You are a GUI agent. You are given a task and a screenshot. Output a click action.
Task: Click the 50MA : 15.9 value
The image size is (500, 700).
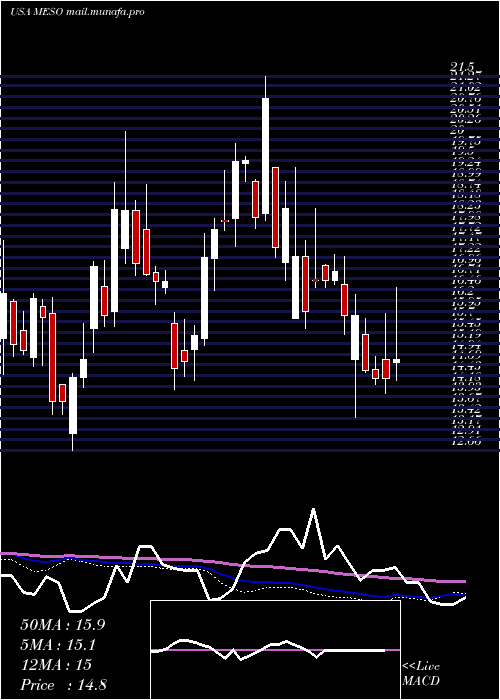(62, 625)
